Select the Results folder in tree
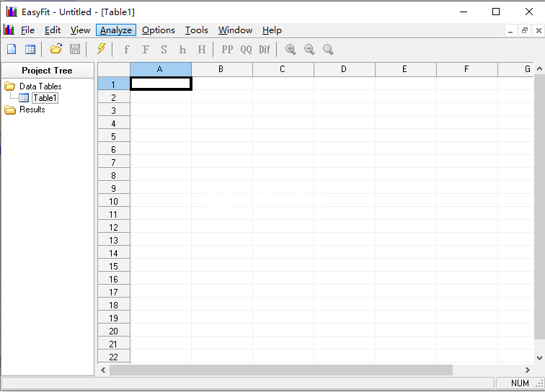545x392 pixels. click(32, 110)
